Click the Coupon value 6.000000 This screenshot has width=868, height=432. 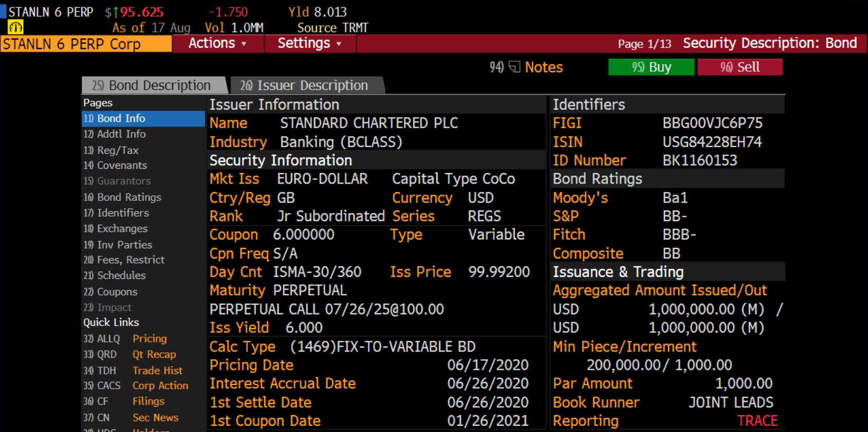click(304, 235)
